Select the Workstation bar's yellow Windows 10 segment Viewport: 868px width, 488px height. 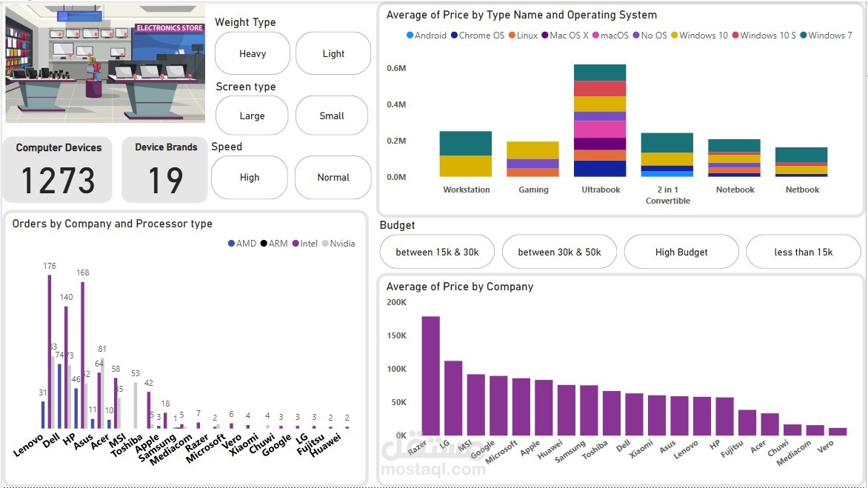(466, 166)
